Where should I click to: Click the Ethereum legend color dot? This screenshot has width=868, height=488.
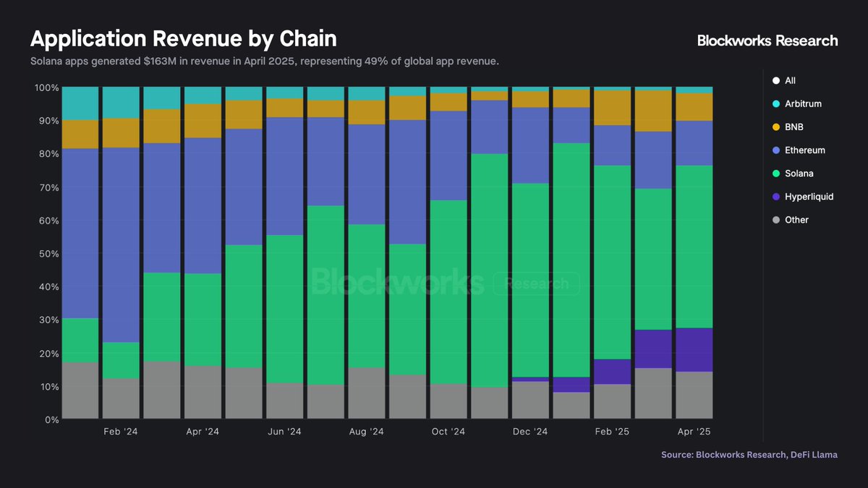pos(776,150)
